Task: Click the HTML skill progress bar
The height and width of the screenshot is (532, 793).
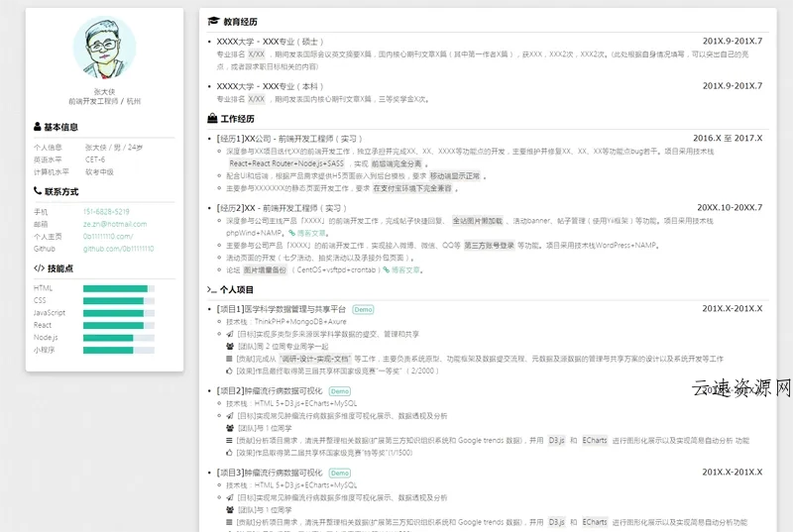Action: (118, 288)
